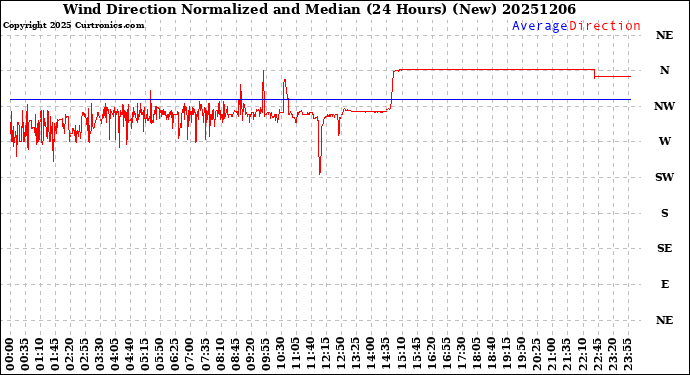Screen dimensions: 690x375
Task: Click the Copyright 2025 Curtronics.com text
Action: [x=73, y=26]
